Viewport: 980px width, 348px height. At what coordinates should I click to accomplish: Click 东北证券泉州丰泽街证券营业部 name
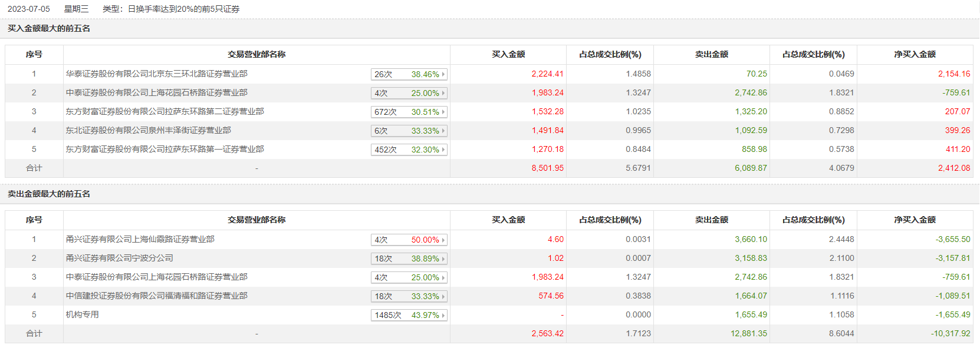point(149,130)
